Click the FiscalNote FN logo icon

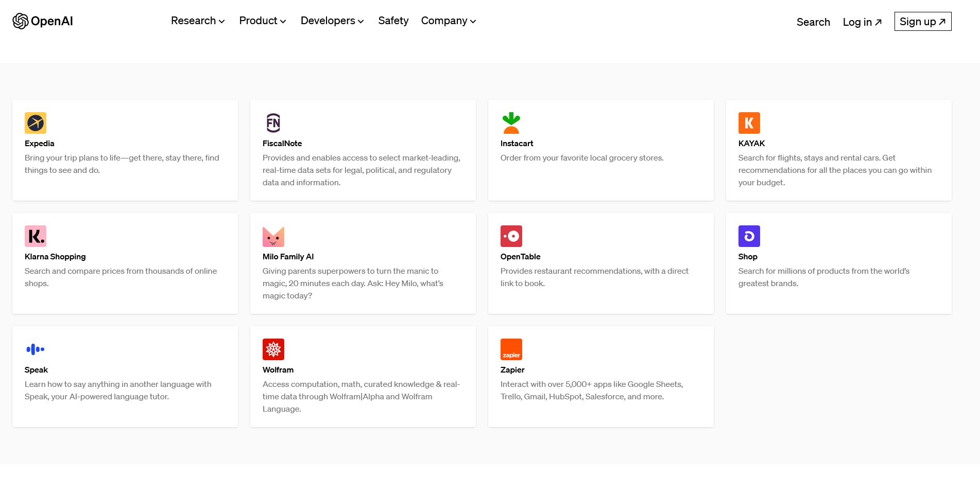click(x=273, y=123)
